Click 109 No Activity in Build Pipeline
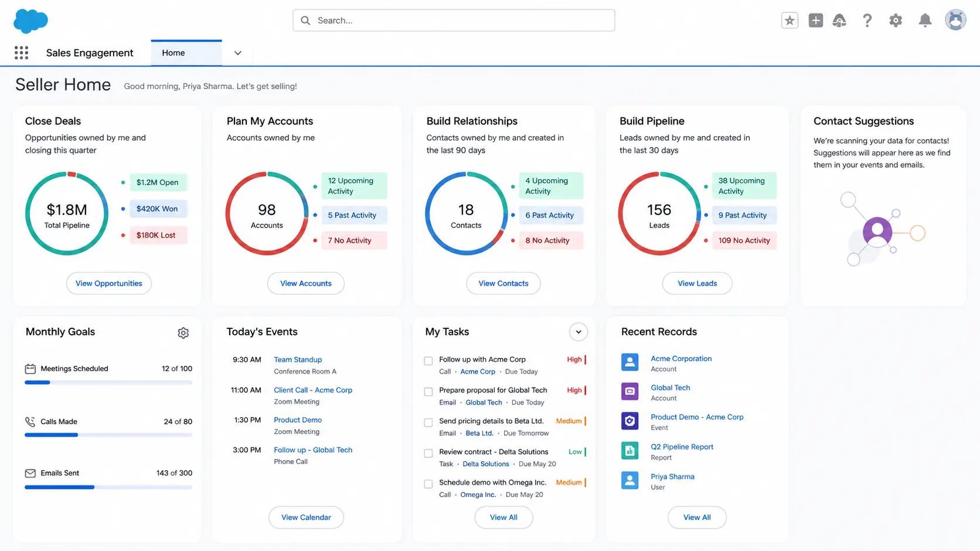The width and height of the screenshot is (980, 551). coord(744,240)
